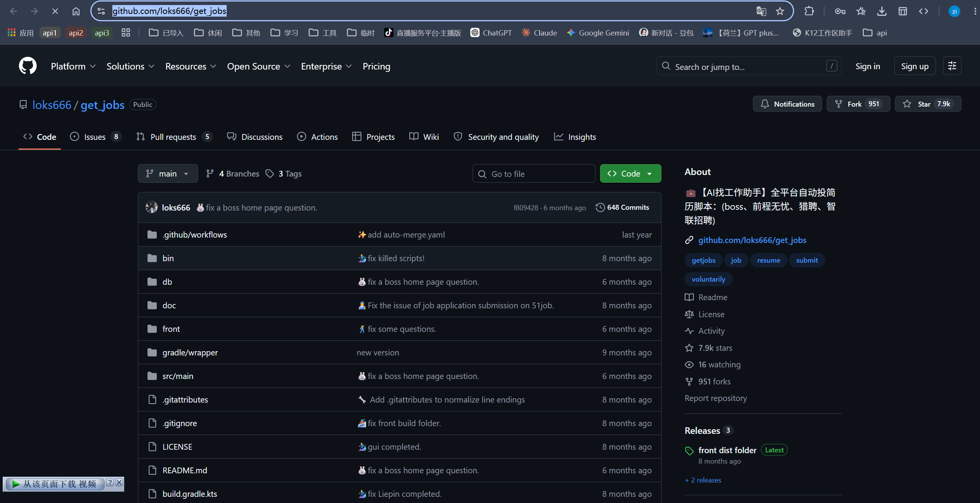
Task: Open 4 Branches link
Action: click(232, 174)
